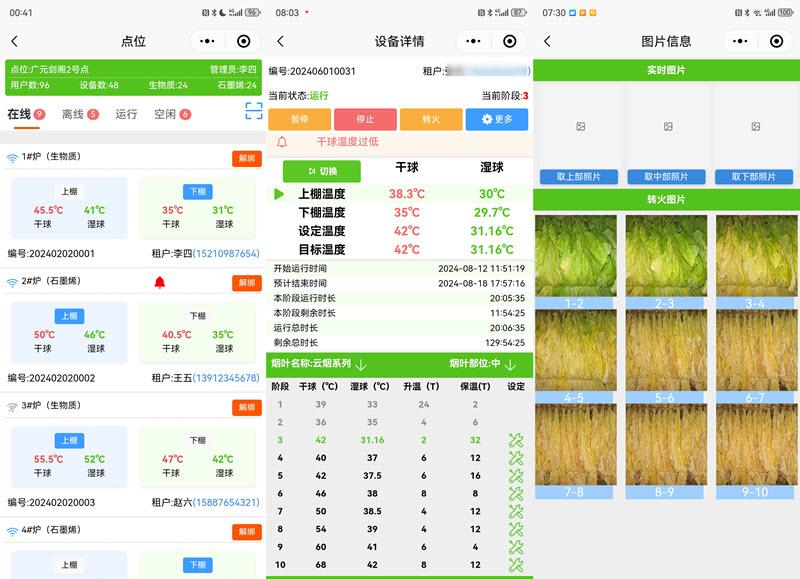Image resolution: width=800 pixels, height=579 pixels.
Task: Tap 解绑 on the 3#炉 card
Action: tap(247, 407)
